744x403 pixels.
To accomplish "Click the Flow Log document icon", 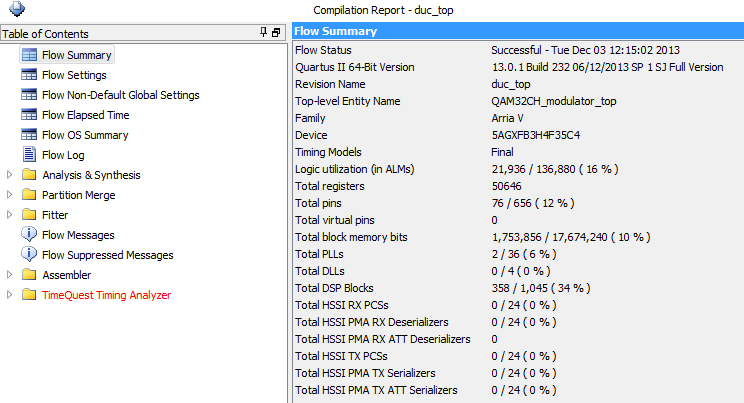I will [x=29, y=155].
